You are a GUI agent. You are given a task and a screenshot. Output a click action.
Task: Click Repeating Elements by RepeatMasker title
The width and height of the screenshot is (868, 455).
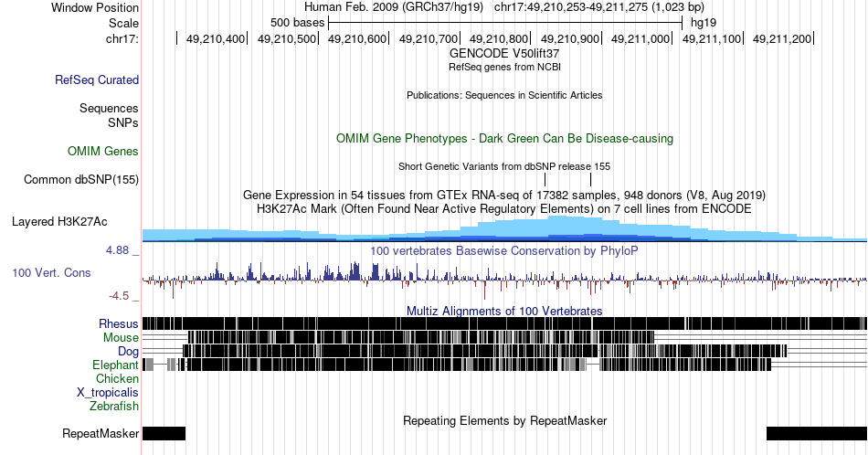pyautogui.click(x=504, y=420)
